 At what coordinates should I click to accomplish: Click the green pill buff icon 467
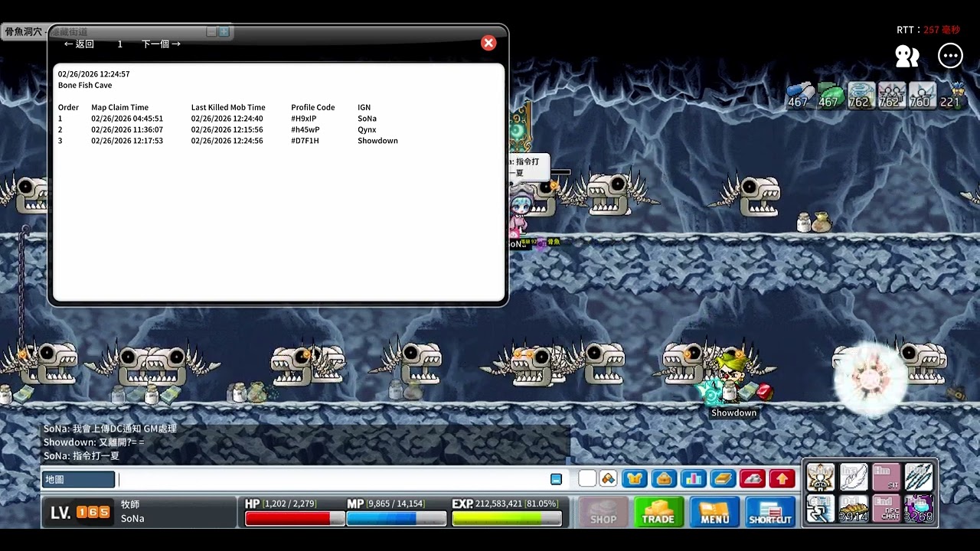pos(830,95)
